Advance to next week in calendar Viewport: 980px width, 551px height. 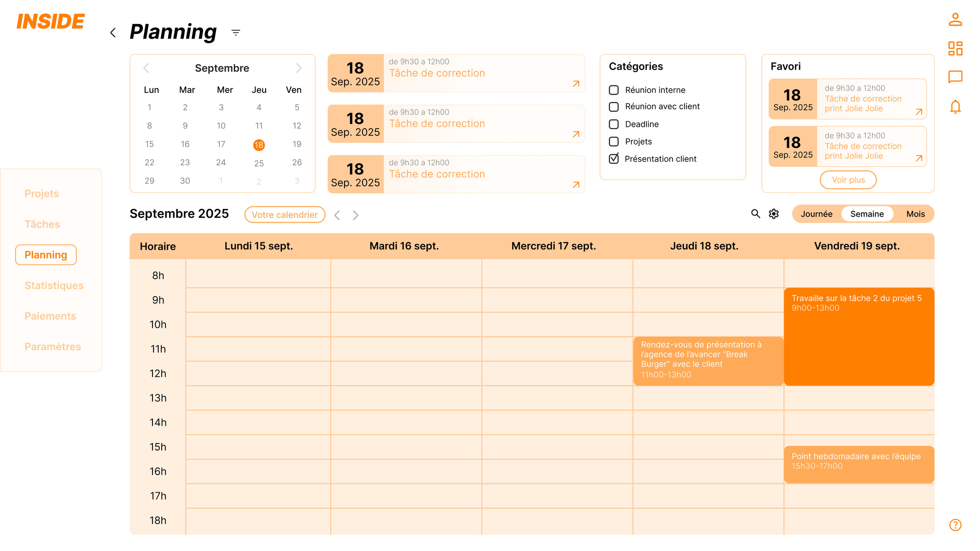click(x=355, y=215)
